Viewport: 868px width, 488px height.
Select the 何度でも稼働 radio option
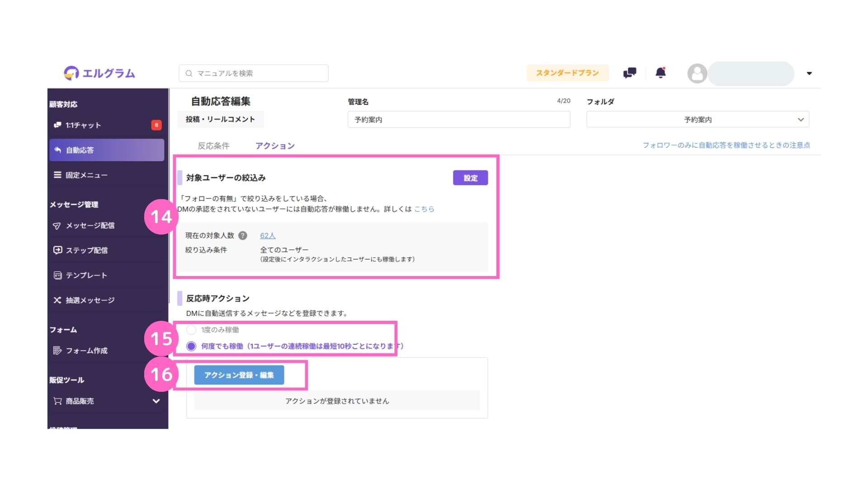[x=191, y=346]
